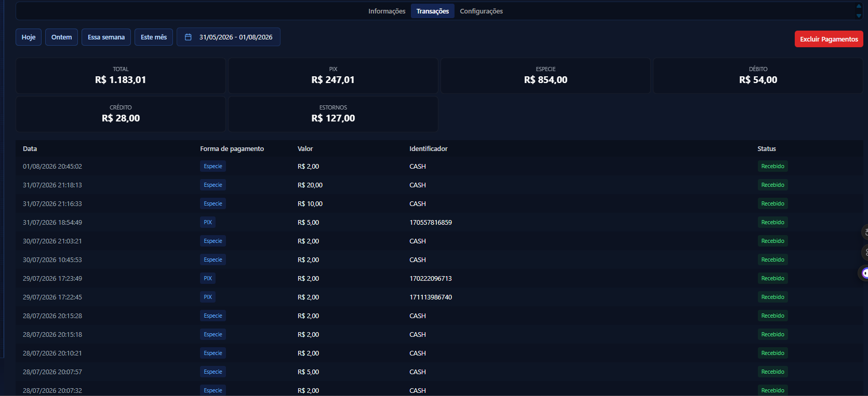Screen dimensions: 868x396
Task: Click the identifier 170222096713
Action: point(431,278)
